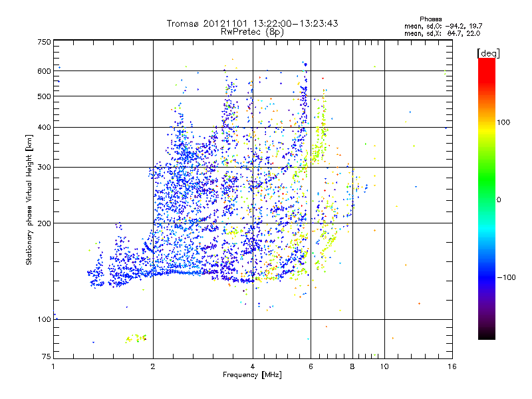Click the x-axis label '16'
The image size is (532, 399).
click(452, 366)
